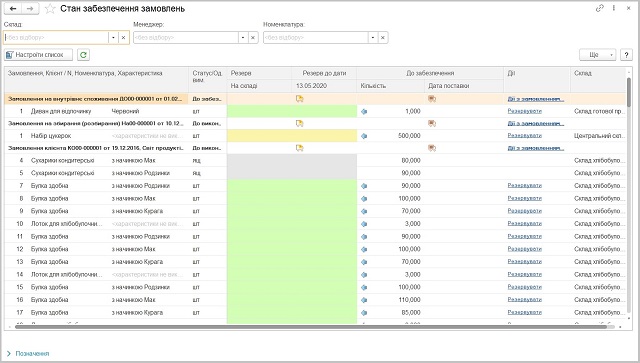Click inside the Номенклатура filter input
Screen dimensions: 640x363
point(316,38)
